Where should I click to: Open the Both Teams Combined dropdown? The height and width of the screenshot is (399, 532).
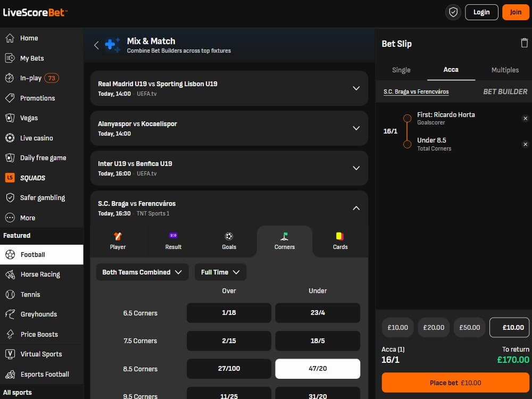(x=142, y=272)
